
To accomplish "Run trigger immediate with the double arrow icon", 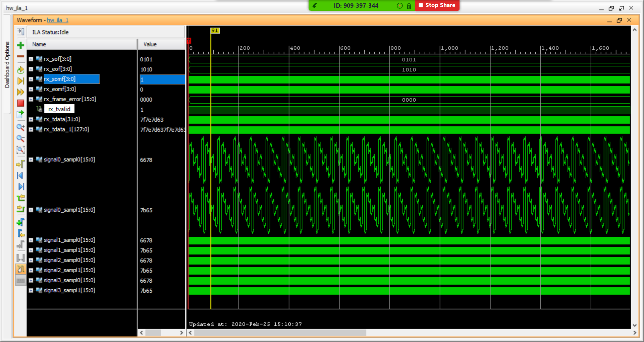I will point(20,92).
